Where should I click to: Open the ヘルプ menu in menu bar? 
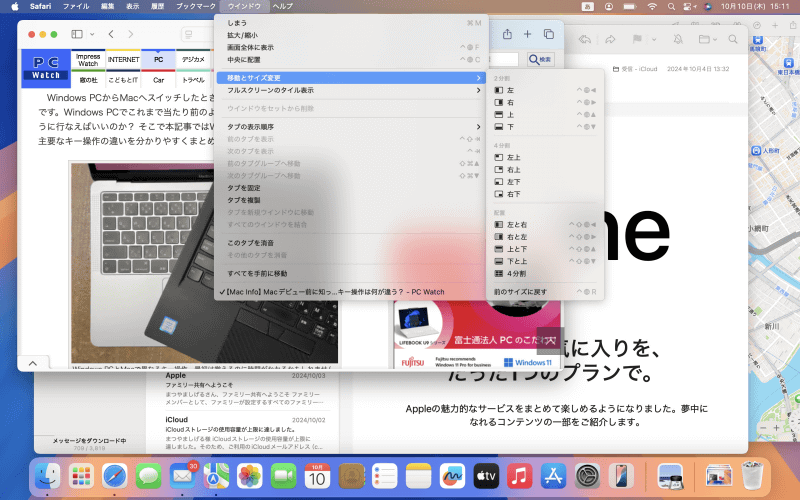point(282,6)
